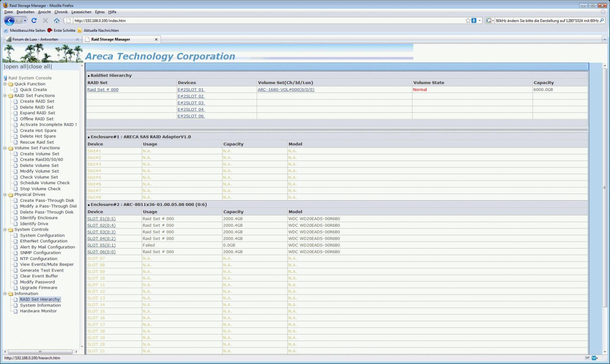Screen dimensions: 610x364
Task: Open the SLOT 01(0:5) drive link
Action: tap(101, 219)
